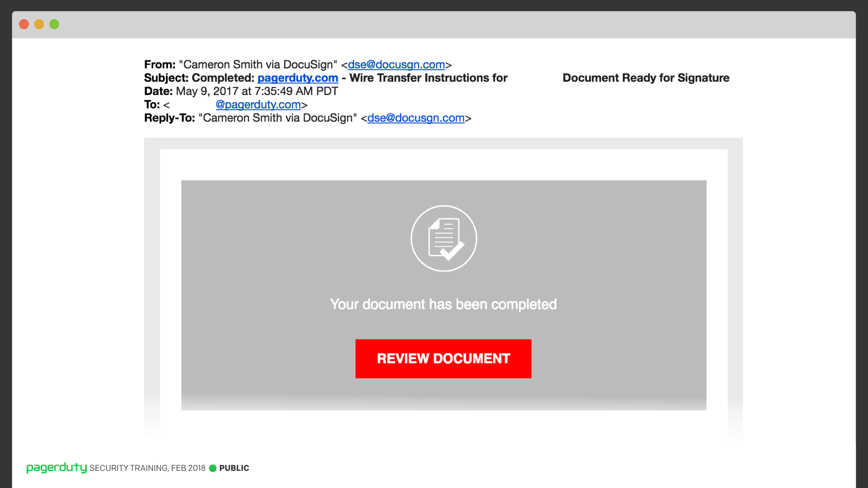Click the red close window dot
The height and width of the screenshot is (488, 868).
[24, 24]
